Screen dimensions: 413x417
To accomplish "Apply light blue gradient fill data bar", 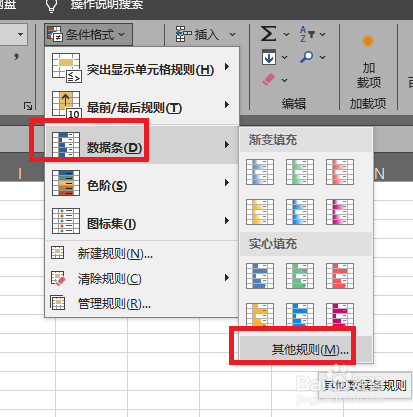I will coord(300,212).
